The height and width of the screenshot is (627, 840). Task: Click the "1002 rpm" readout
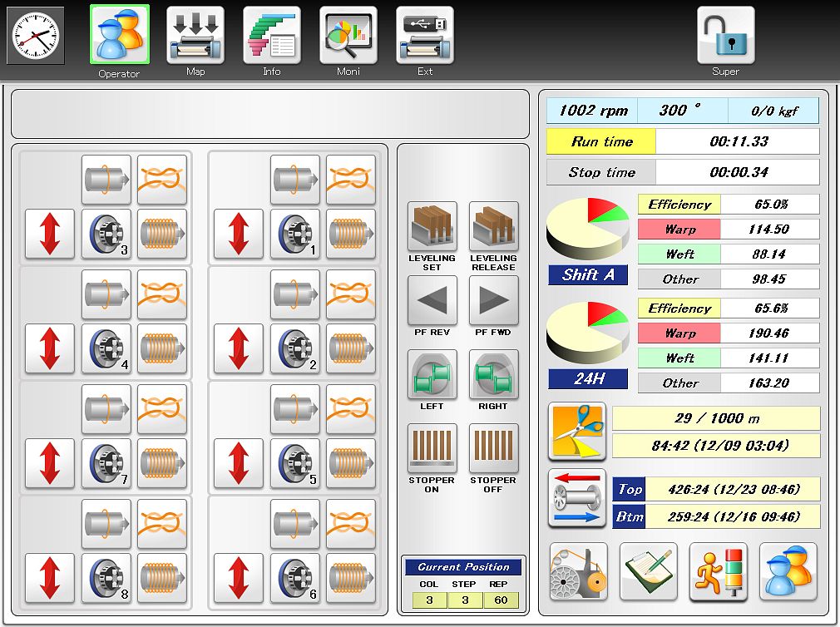pyautogui.click(x=592, y=111)
